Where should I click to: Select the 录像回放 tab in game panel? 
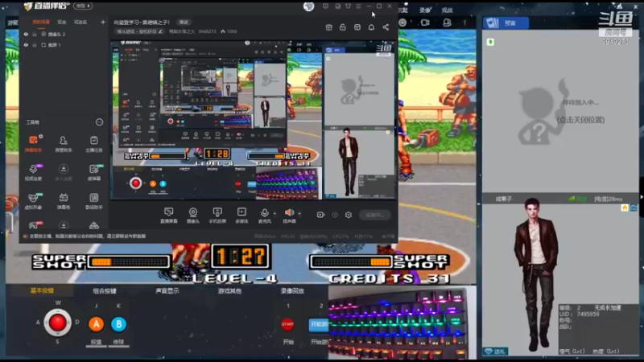click(x=292, y=290)
